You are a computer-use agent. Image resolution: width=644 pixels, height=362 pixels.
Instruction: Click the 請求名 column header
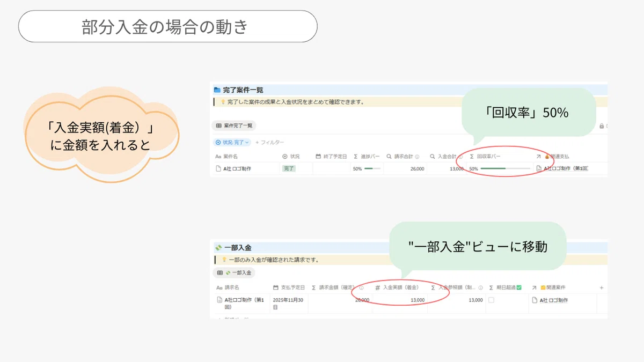228,287
